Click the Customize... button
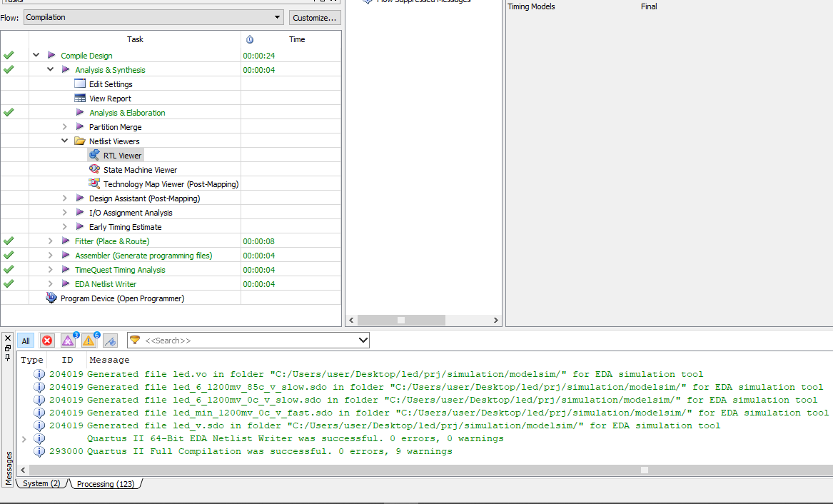The width and height of the screenshot is (833, 504). (315, 18)
